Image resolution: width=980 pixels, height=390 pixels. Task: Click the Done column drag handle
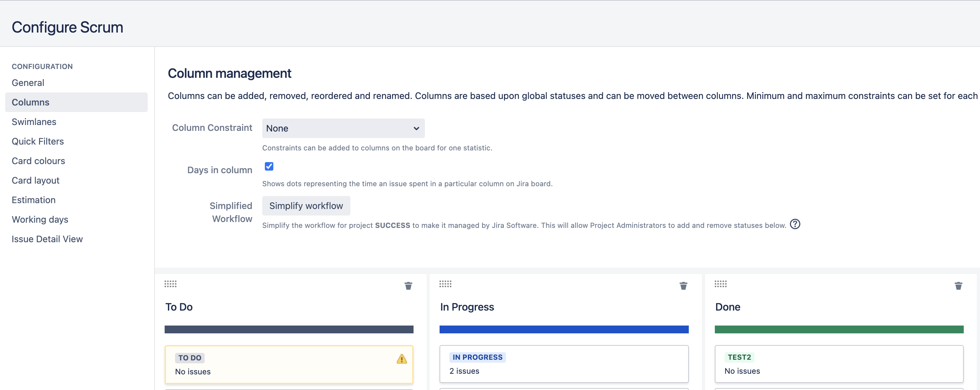click(x=721, y=284)
